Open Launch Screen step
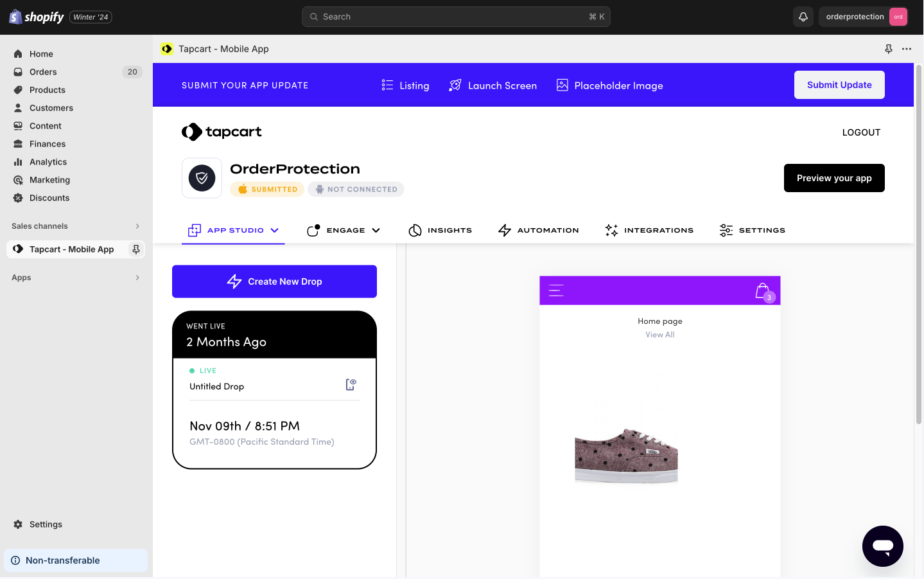The width and height of the screenshot is (924, 579). pos(493,85)
